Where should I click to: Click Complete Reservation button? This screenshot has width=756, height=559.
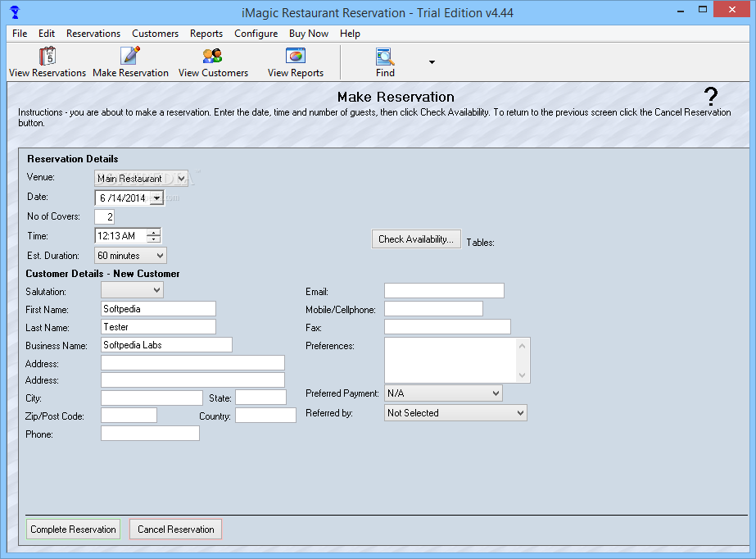tap(73, 529)
